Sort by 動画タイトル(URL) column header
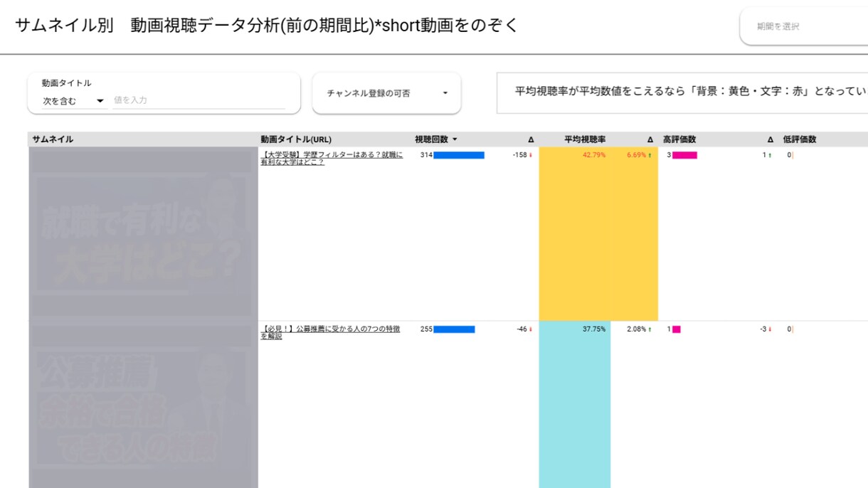Screen dimensions: 868x488 296,139
